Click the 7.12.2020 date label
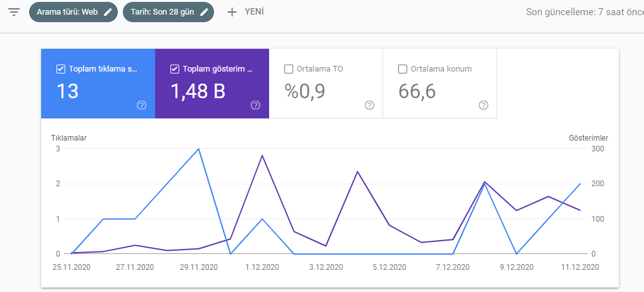Screen dimensions: 644x292 [453, 267]
